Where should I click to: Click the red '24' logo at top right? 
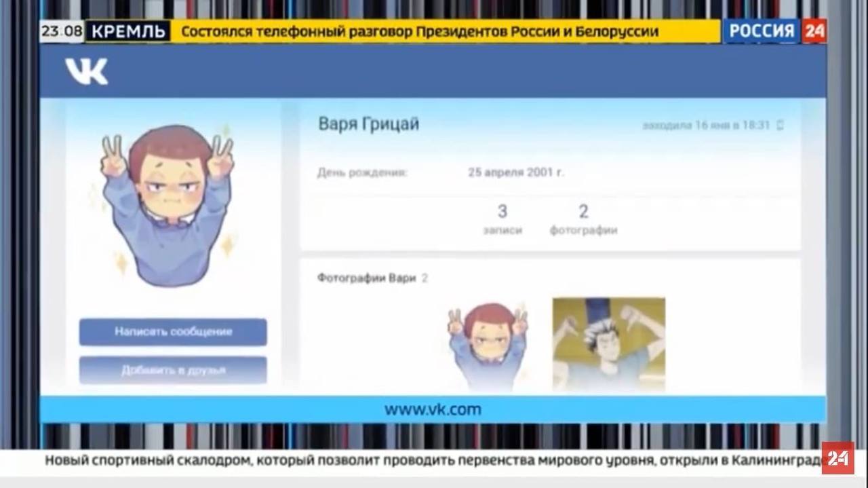814,31
